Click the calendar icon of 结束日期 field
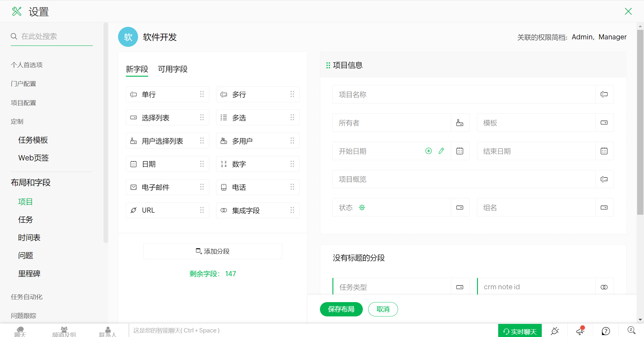 point(604,151)
